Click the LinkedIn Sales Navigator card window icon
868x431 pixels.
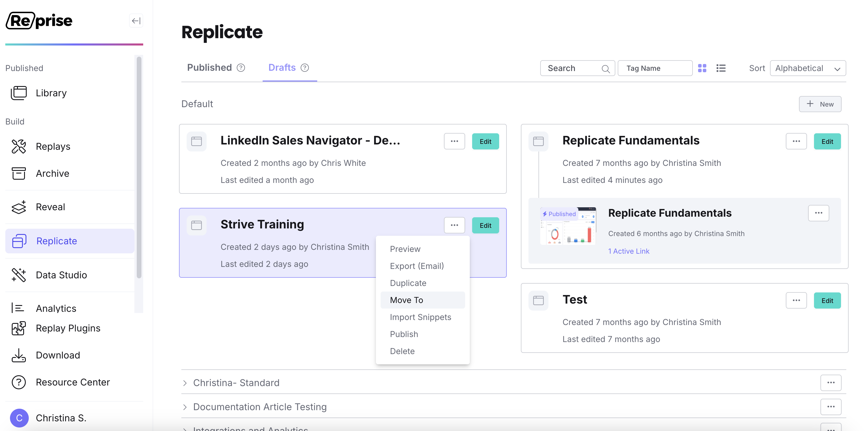coord(196,141)
